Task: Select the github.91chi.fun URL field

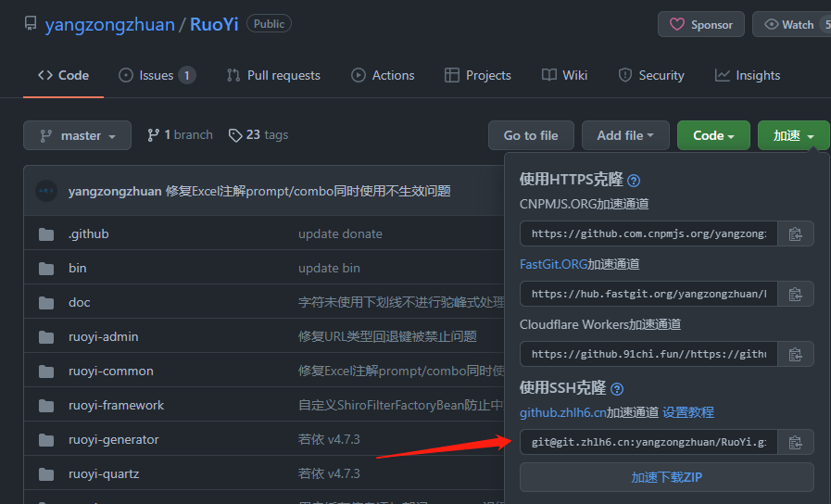Action: (x=648, y=354)
